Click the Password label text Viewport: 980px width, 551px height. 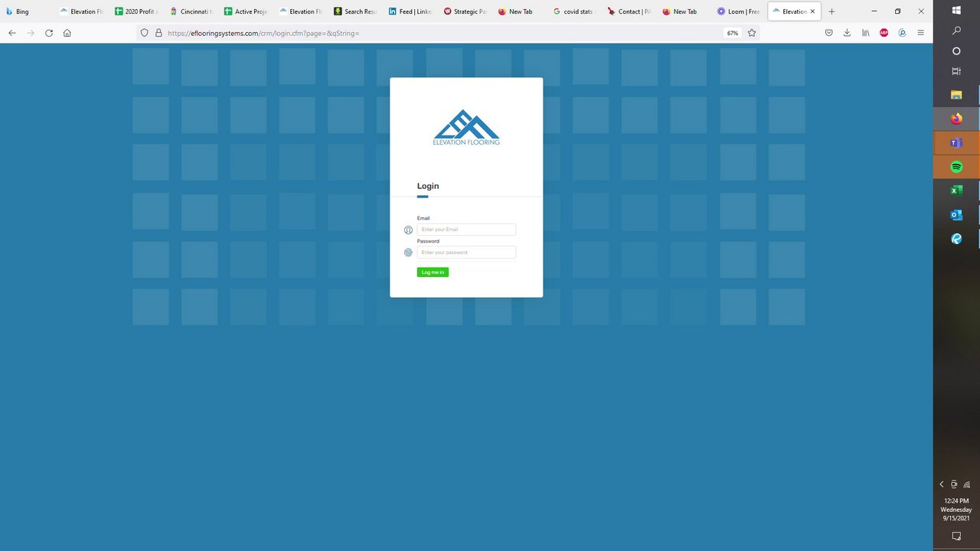point(428,241)
